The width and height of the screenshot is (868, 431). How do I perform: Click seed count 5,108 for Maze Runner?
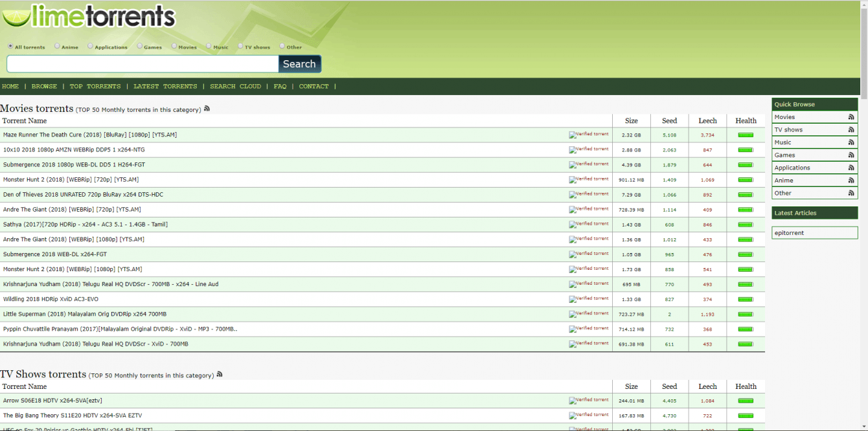click(669, 135)
